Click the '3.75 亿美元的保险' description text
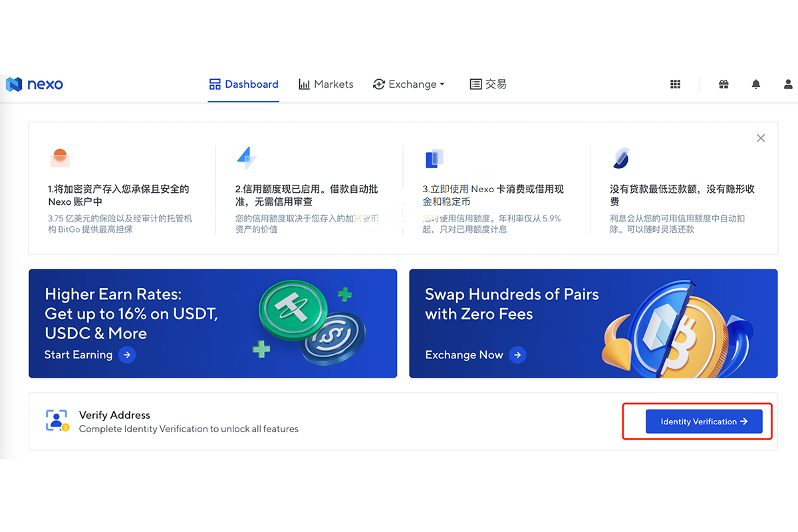Screen dimensions: 798x532 (120, 223)
